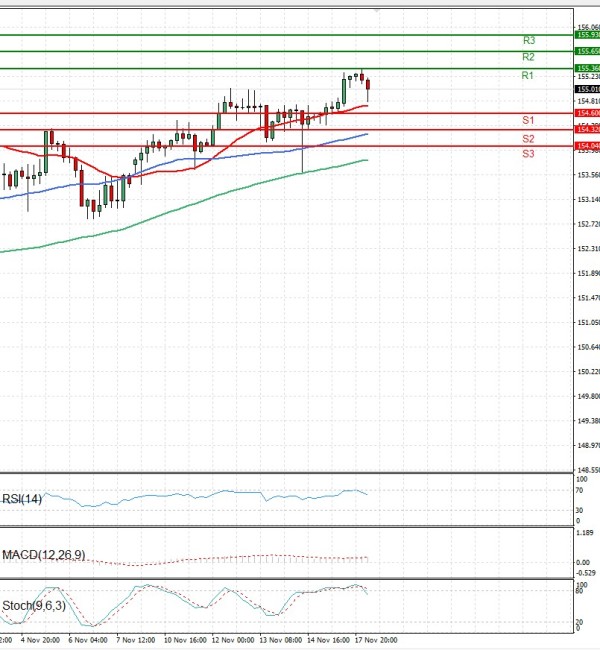Screen dimensions: 600x650
Task: Click the R3 resistance label
Action: tap(529, 41)
